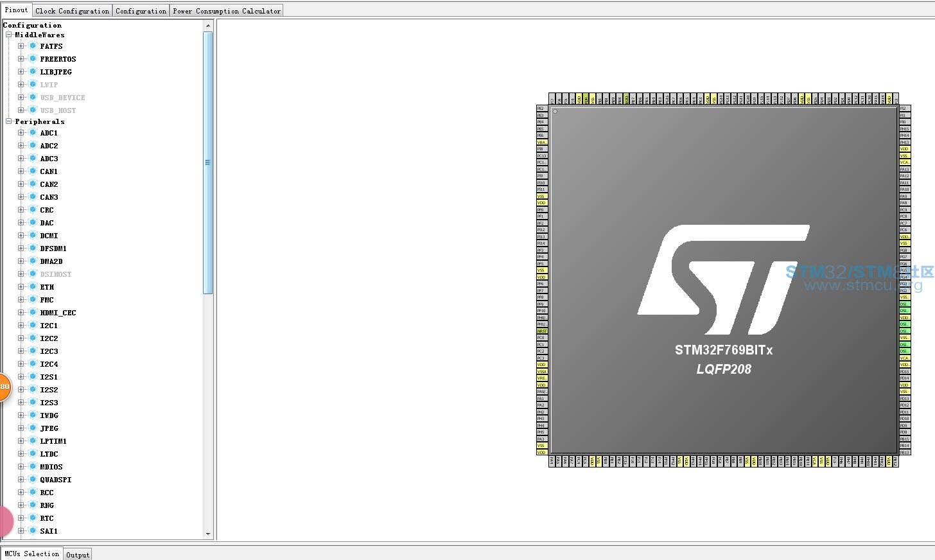The width and height of the screenshot is (935, 560).
Task: Click the FATFS middleware icon
Action: pyautogui.click(x=33, y=46)
